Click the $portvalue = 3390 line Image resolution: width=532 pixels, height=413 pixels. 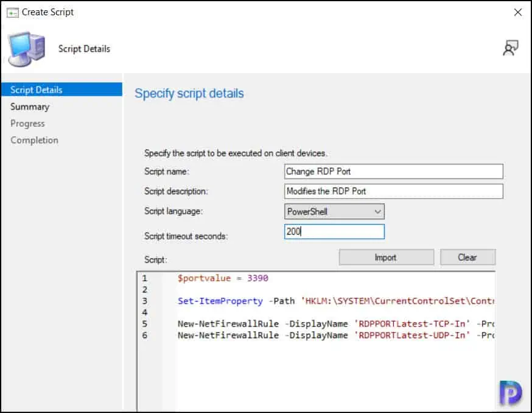tap(223, 278)
